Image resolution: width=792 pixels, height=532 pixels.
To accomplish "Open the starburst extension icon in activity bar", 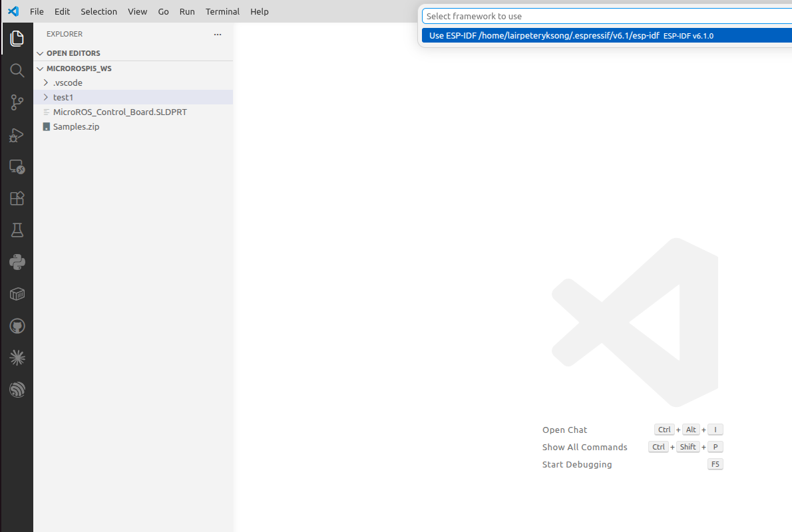I will tap(17, 358).
